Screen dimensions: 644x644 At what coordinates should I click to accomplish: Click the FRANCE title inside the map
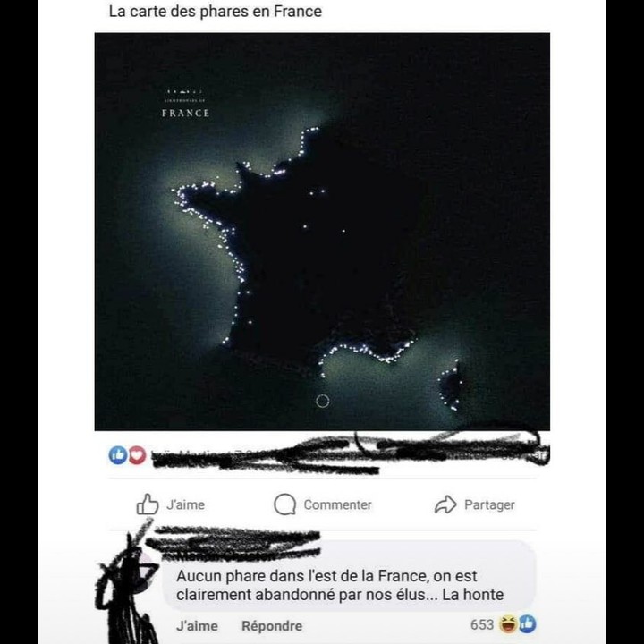[186, 113]
